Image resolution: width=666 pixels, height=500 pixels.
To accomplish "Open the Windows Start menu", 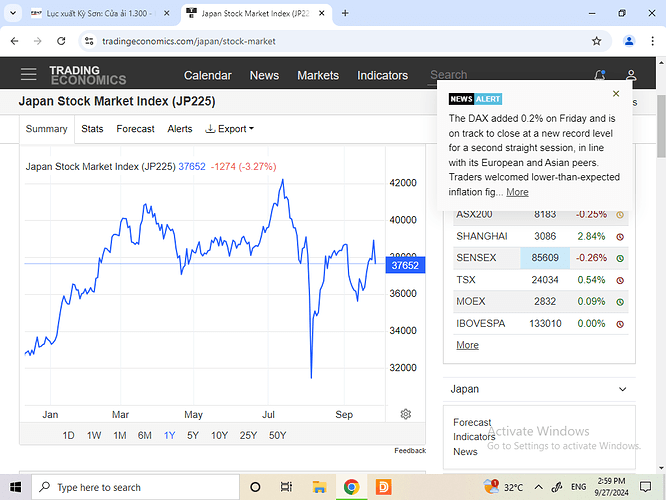I will point(15,487).
